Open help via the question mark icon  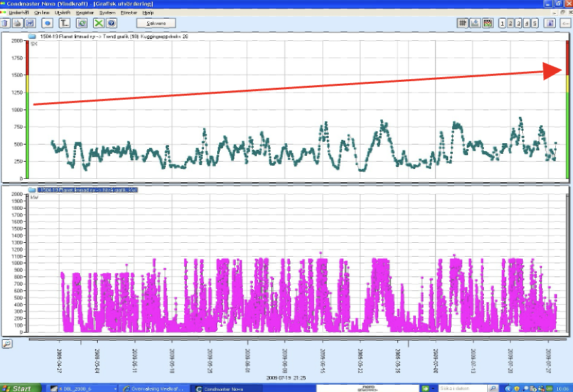111,23
